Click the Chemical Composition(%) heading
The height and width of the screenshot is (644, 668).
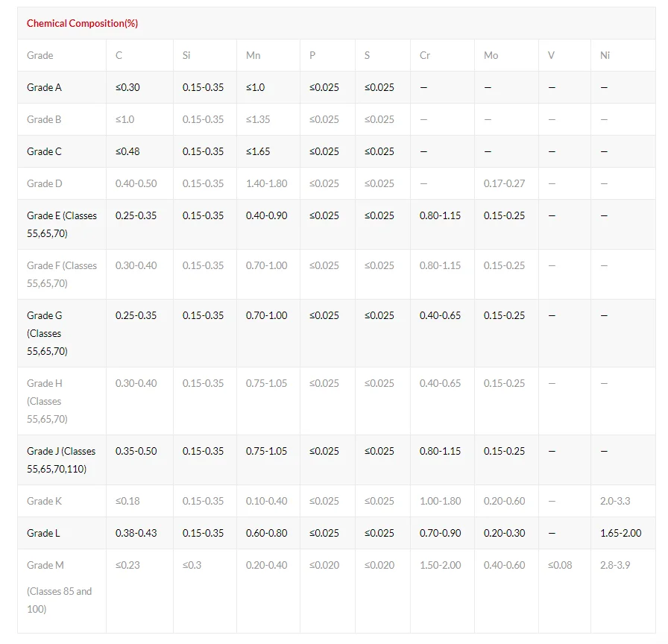pos(82,23)
